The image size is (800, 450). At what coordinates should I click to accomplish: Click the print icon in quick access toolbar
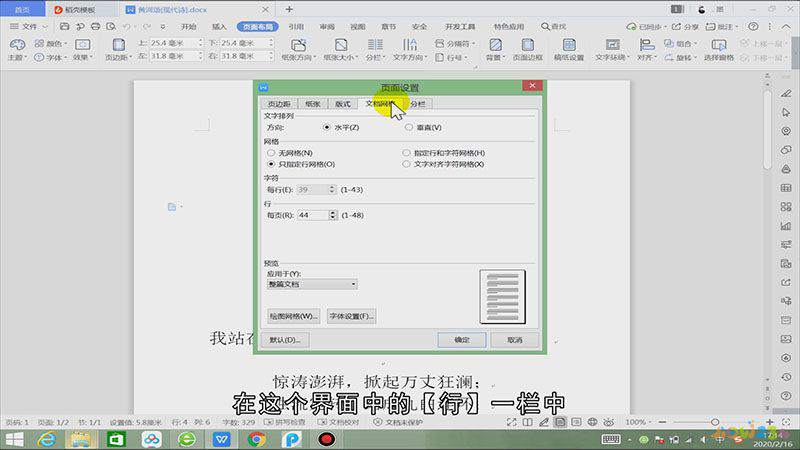[95, 26]
